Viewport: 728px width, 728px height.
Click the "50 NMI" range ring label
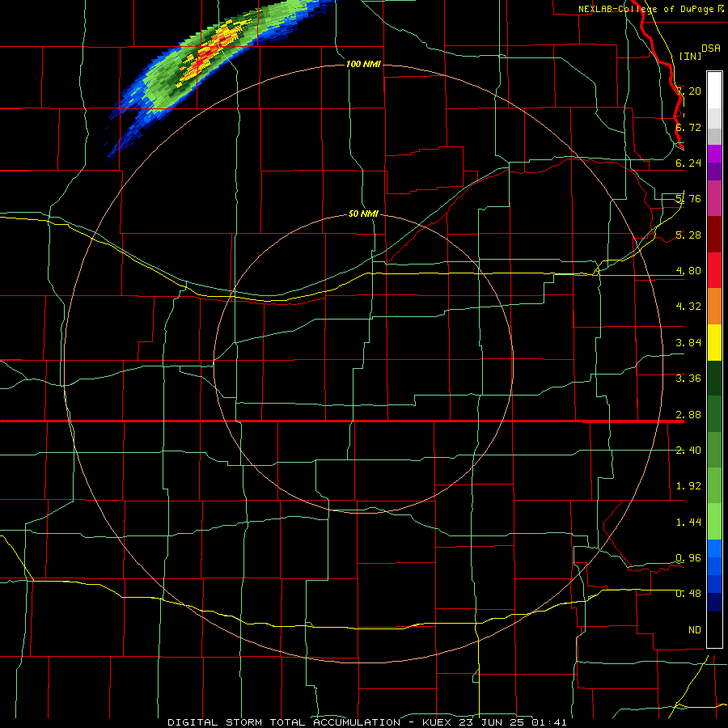[x=363, y=214]
